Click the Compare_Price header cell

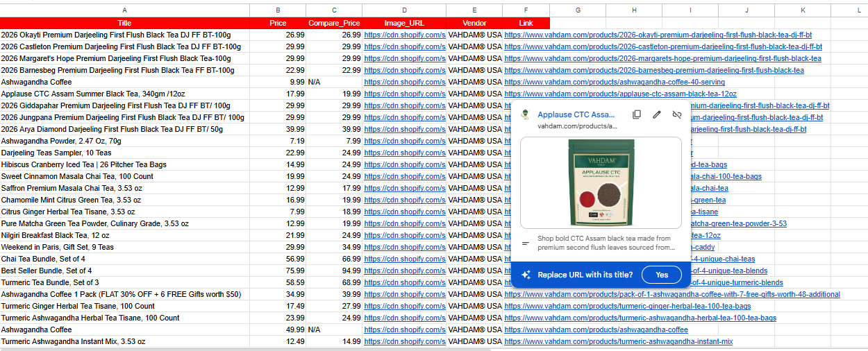click(334, 23)
